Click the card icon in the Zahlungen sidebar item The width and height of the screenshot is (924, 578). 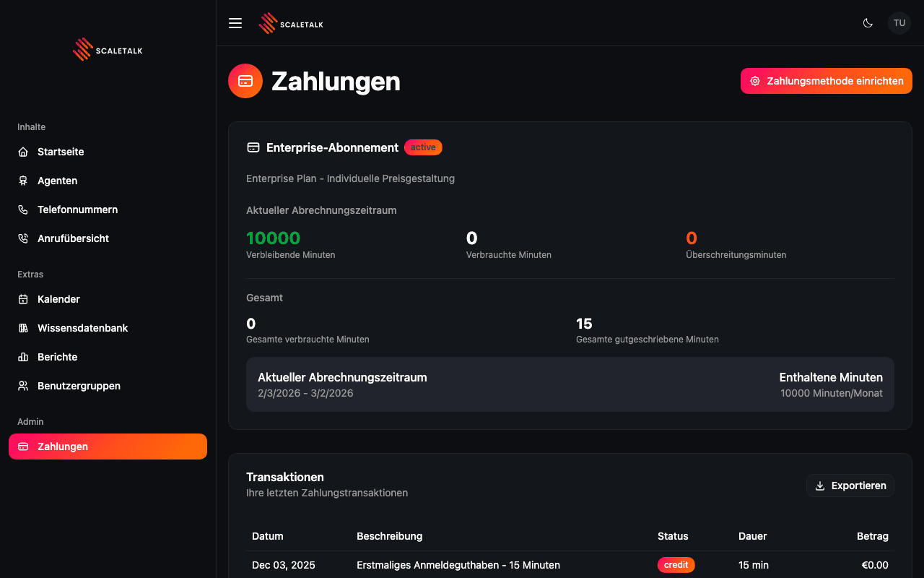tap(23, 447)
